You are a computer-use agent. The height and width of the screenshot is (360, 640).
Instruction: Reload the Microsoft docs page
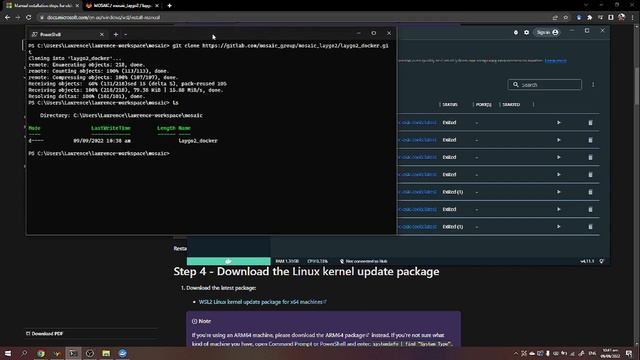[x=29, y=18]
